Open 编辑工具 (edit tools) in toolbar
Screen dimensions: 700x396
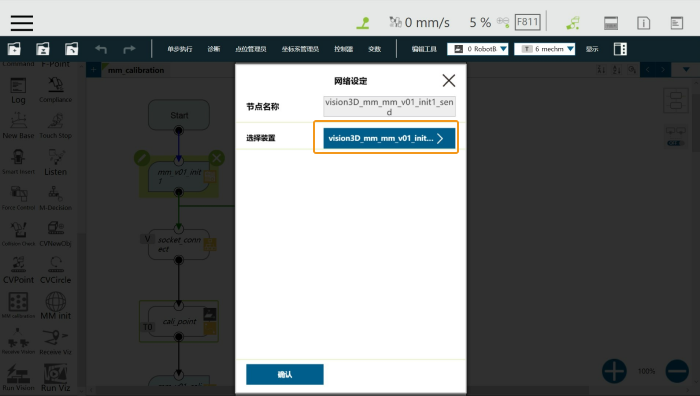click(424, 49)
